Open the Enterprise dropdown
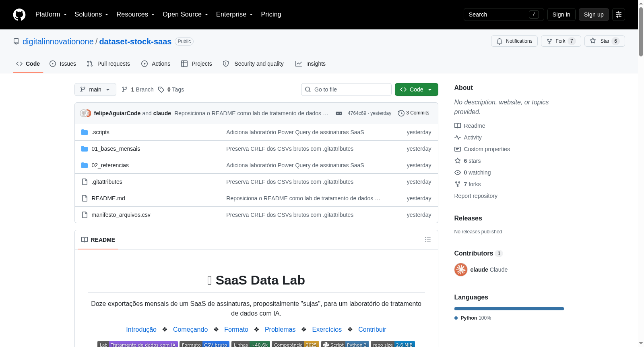The image size is (644, 347). 234,15
